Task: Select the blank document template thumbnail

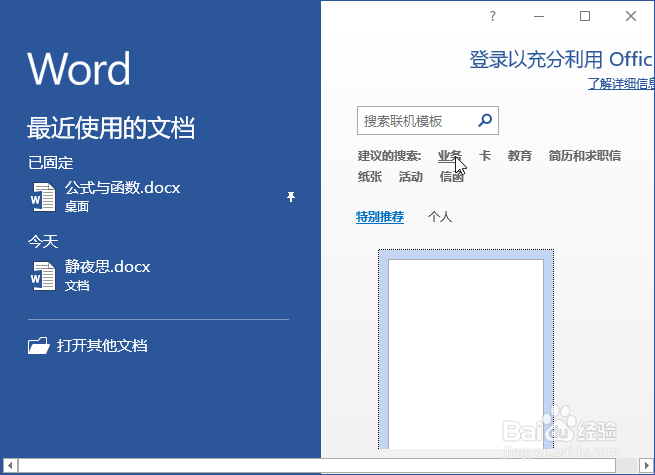Action: 466,349
